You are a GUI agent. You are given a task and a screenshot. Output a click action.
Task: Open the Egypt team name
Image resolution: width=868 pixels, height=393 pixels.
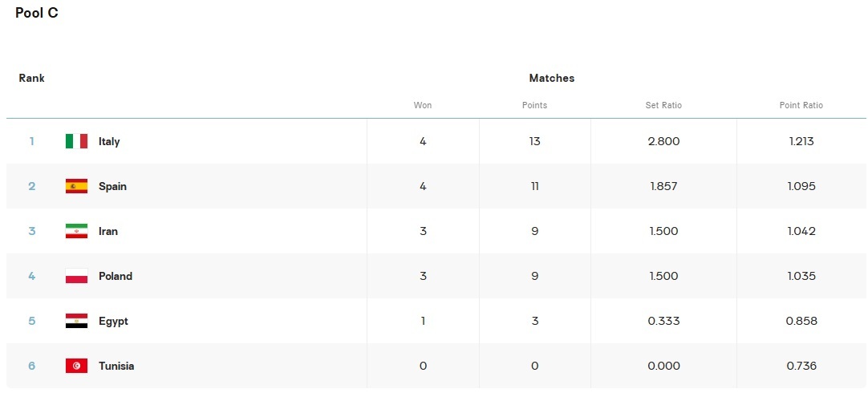pos(113,321)
